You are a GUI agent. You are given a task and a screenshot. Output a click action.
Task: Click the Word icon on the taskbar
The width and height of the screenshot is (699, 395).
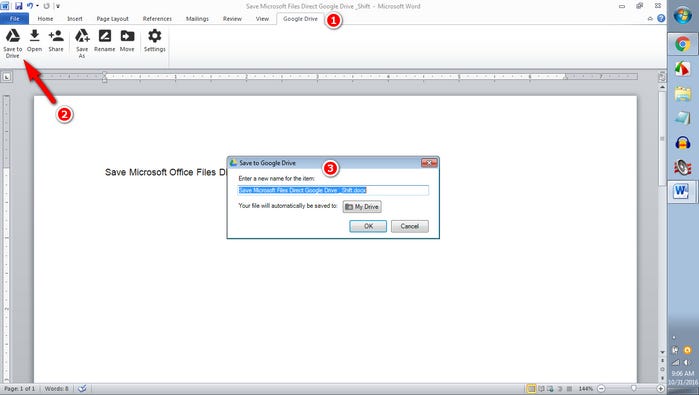coord(682,192)
